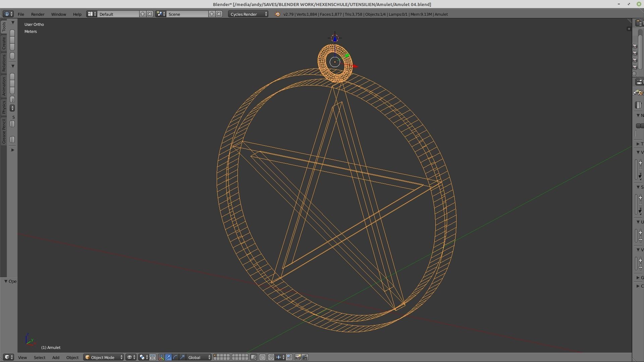
Task: Click the OpenGL render animation clapperboard icon
Action: click(305, 357)
